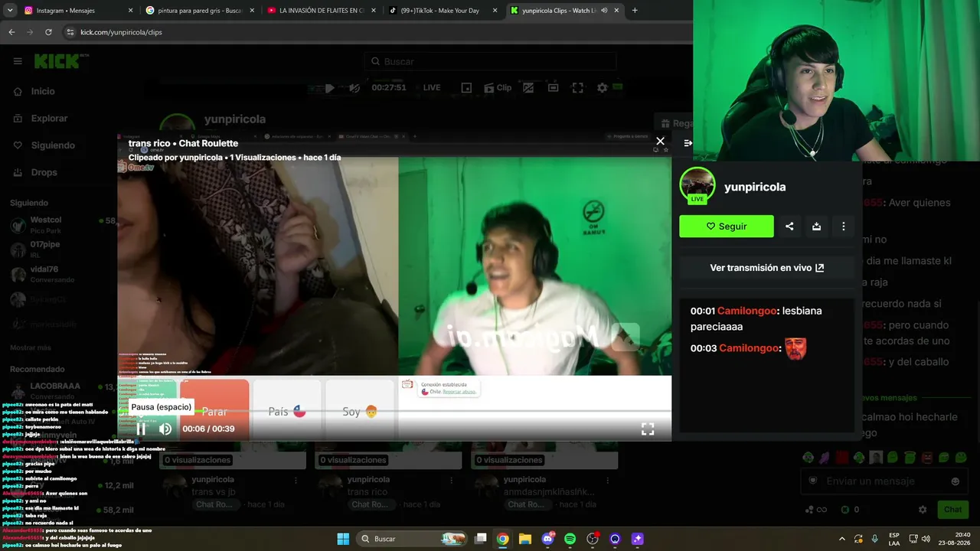Open the chat settings gear icon

pyautogui.click(x=923, y=510)
